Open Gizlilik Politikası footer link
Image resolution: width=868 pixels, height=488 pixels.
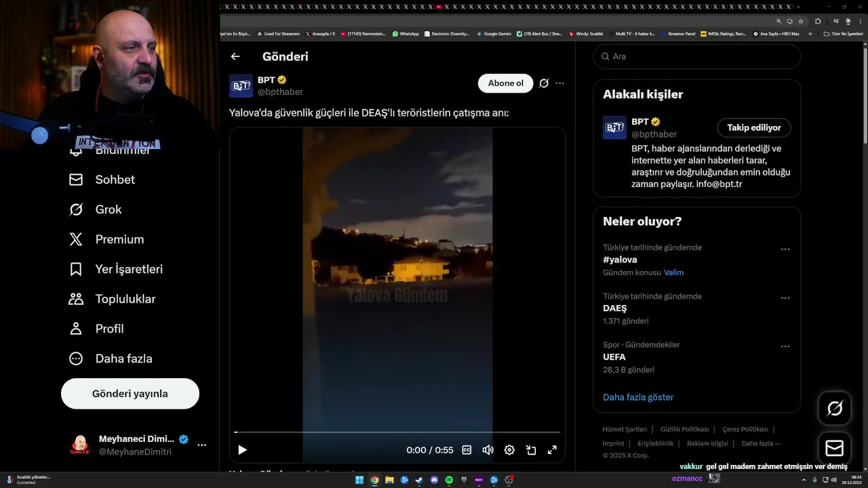coord(685,429)
